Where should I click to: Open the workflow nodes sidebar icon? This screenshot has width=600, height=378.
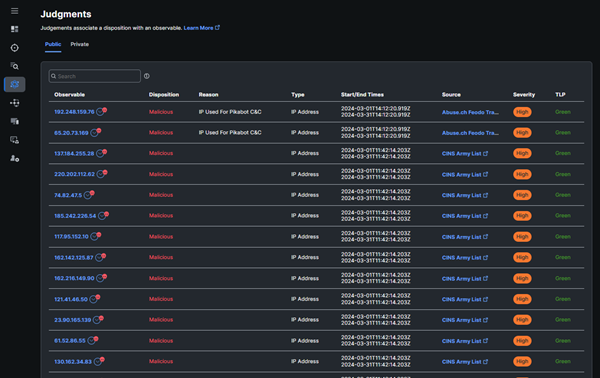pyautogui.click(x=15, y=103)
